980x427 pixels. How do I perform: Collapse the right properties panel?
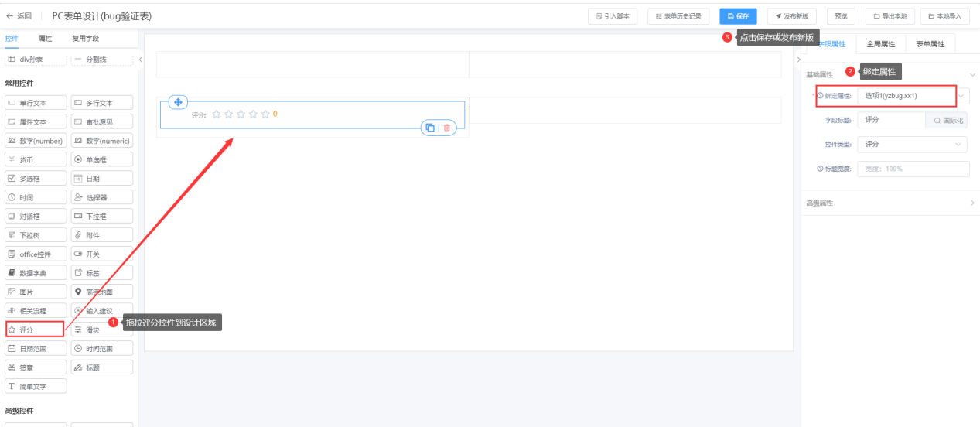point(798,60)
